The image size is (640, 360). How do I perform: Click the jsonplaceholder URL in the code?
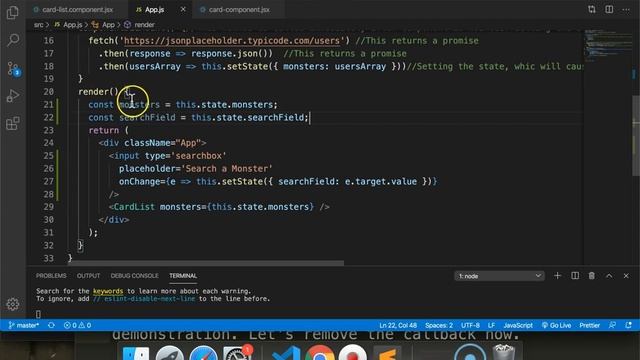point(232,41)
